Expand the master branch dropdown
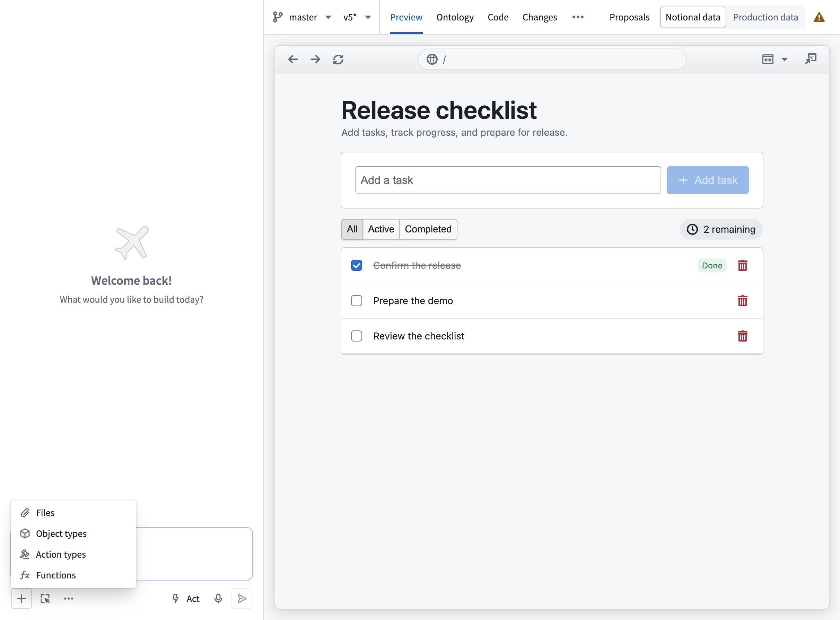Viewport: 840px width, 620px height. click(x=328, y=17)
